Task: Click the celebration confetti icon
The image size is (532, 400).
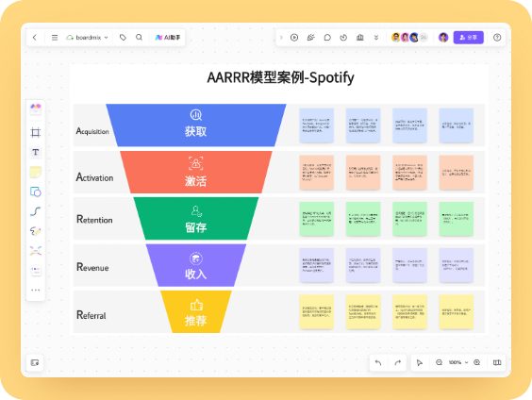Action: 310,38
